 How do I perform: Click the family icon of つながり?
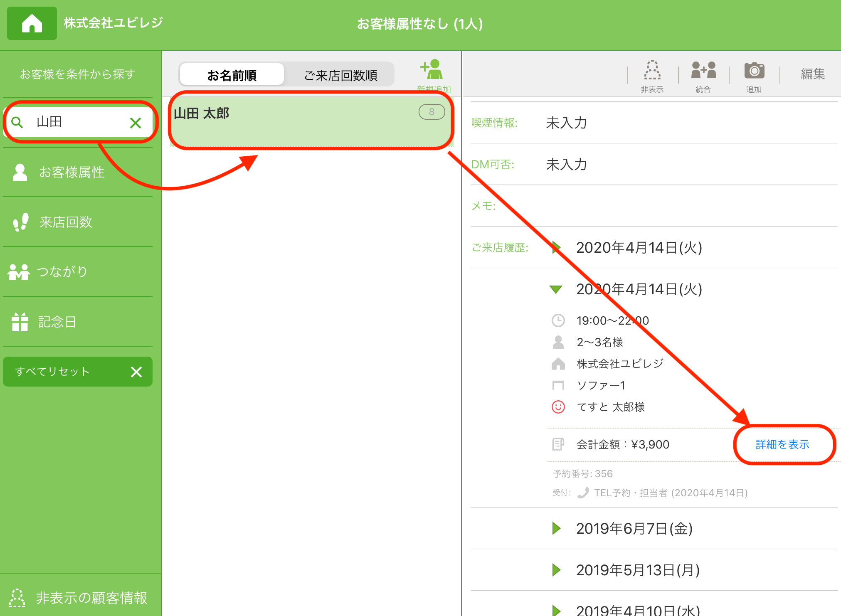(x=19, y=272)
